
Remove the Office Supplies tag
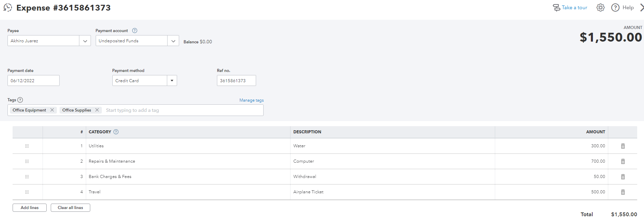pyautogui.click(x=97, y=110)
